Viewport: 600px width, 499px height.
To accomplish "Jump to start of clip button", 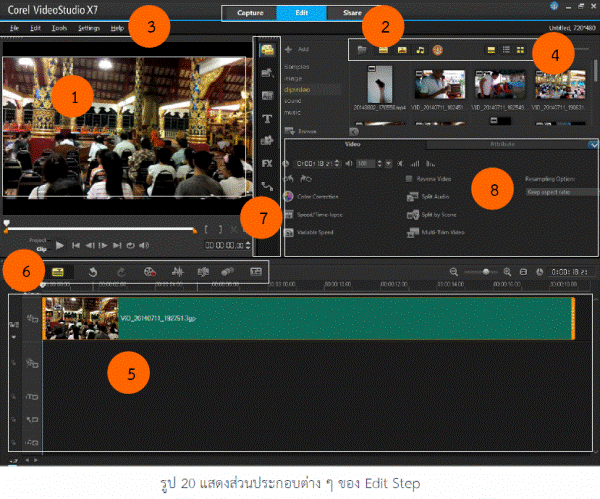I will 76,245.
